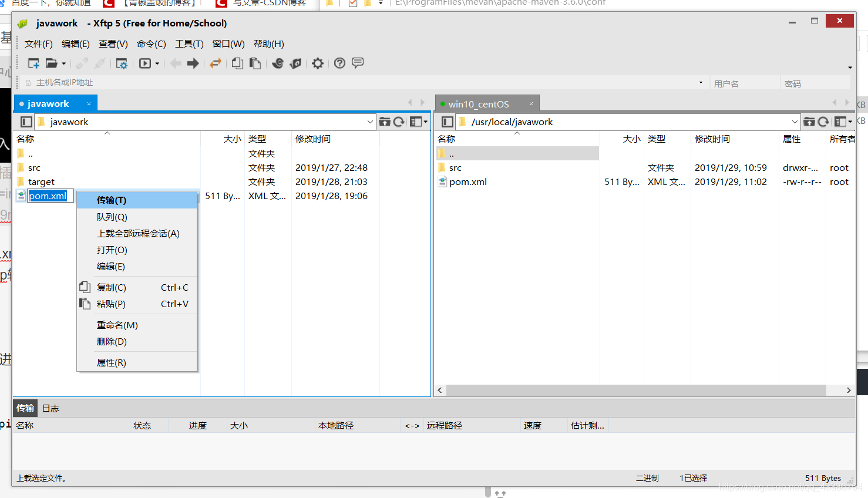Image resolution: width=868 pixels, height=498 pixels.
Task: Click the hostname or IP address field
Action: coord(364,83)
